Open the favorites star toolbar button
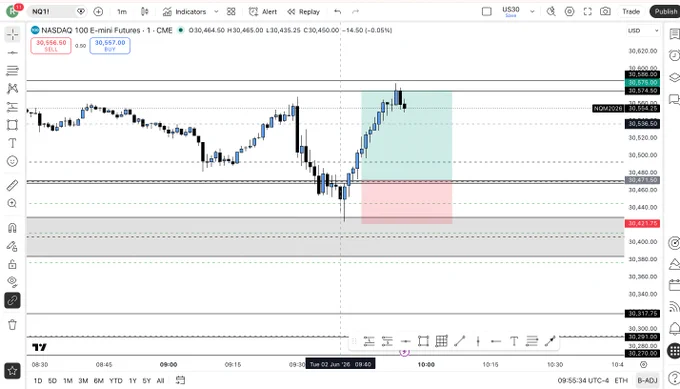Viewport: 680px width, 389px height. 12,371
